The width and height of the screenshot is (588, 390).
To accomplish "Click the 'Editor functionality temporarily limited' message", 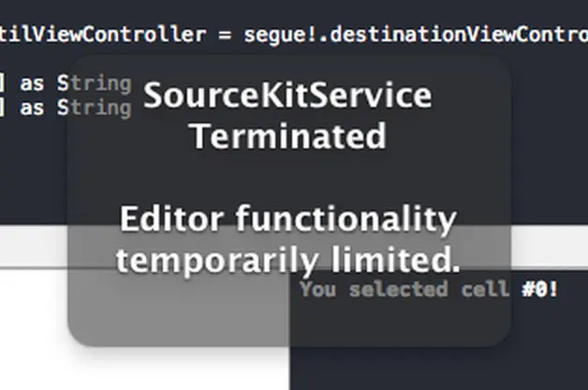I will pos(287,239).
